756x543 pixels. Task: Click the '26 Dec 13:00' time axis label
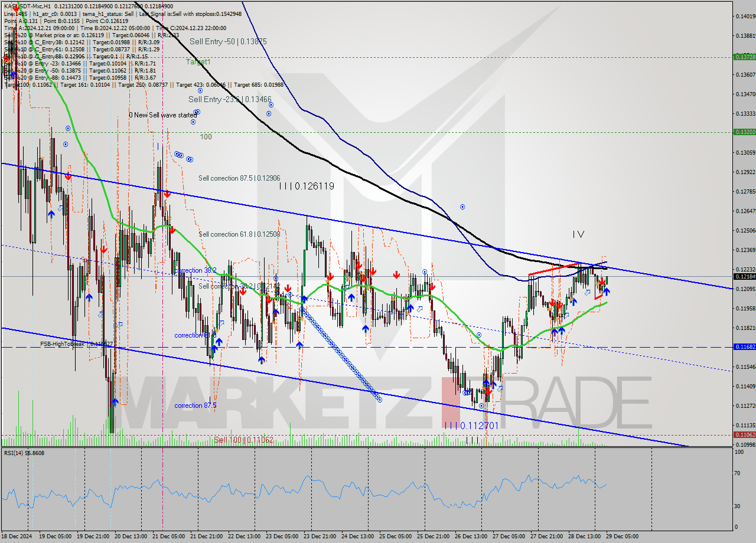(470, 537)
